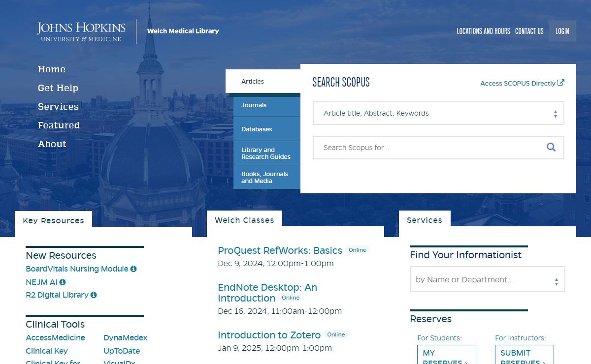Open DynaMedex clinical tool
The width and height of the screenshot is (591, 364).
pos(126,338)
